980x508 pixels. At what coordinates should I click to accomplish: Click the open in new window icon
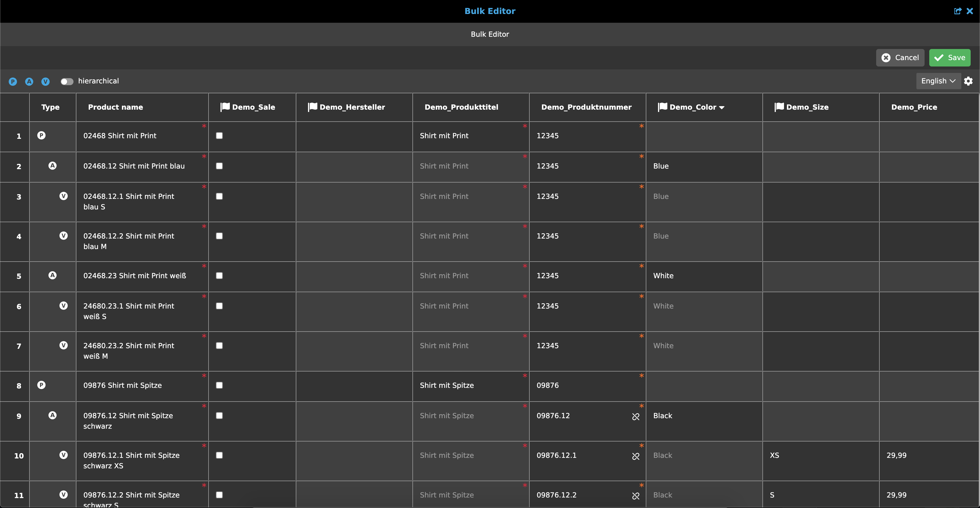[x=958, y=11]
